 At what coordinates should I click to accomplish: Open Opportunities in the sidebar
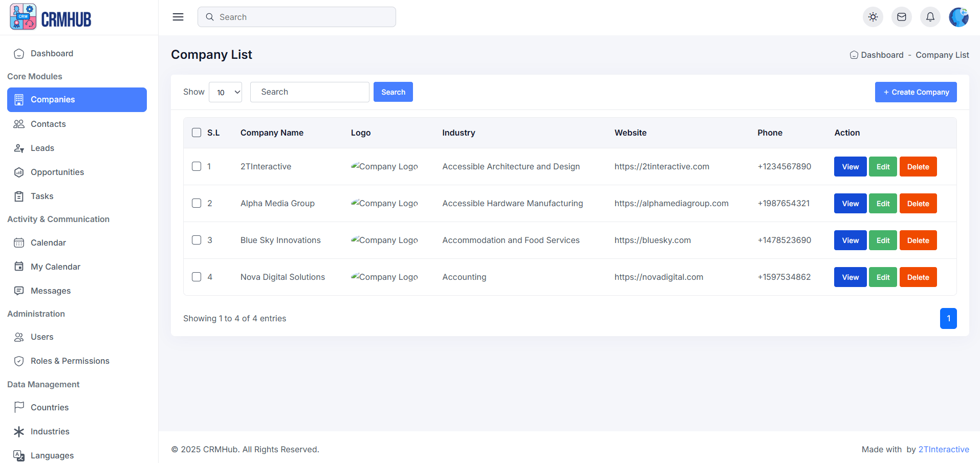[x=57, y=172]
